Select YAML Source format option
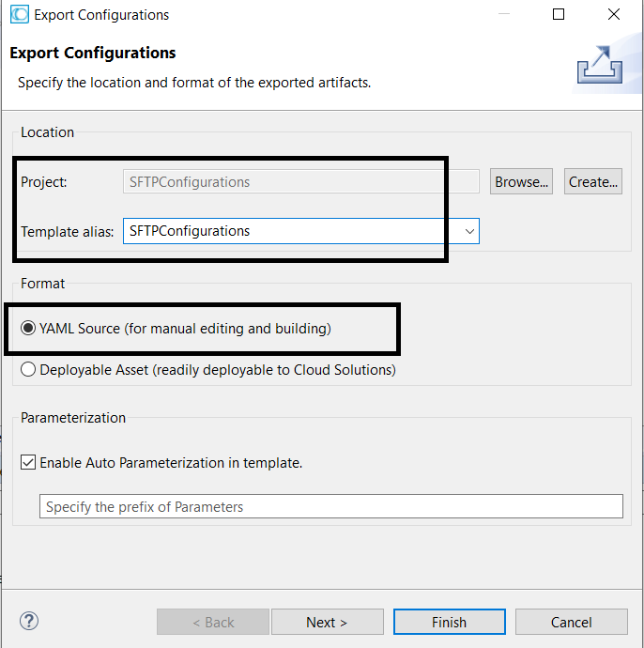Screen dimensions: 644x648 (x=29, y=329)
